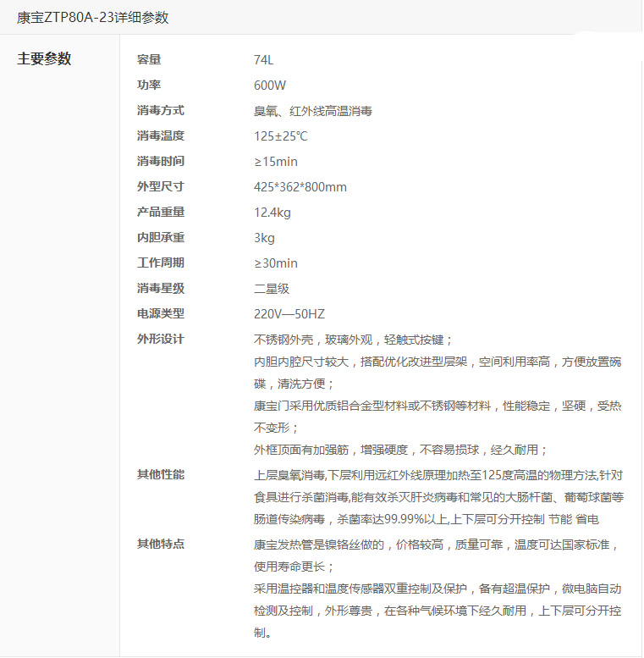Click the 容量 parameter label
This screenshot has height=658, width=644.
pos(149,60)
